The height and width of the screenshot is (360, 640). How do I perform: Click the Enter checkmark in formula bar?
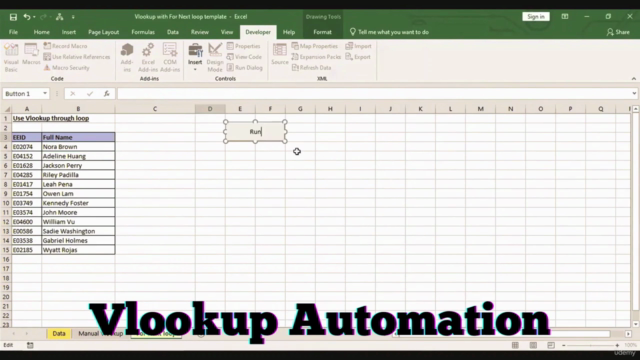[x=90, y=94]
